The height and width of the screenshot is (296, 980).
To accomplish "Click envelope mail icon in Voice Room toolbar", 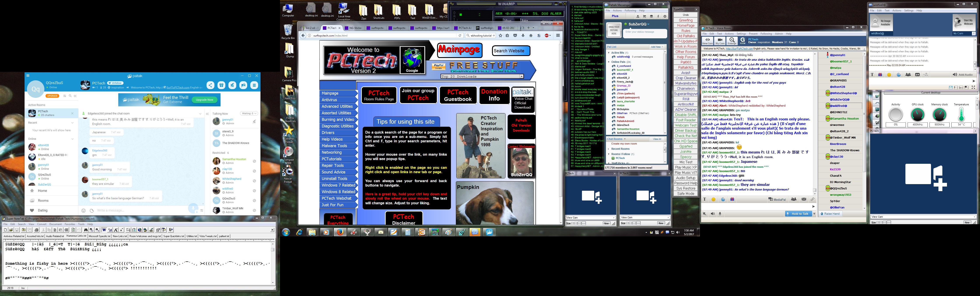I will point(803,199).
